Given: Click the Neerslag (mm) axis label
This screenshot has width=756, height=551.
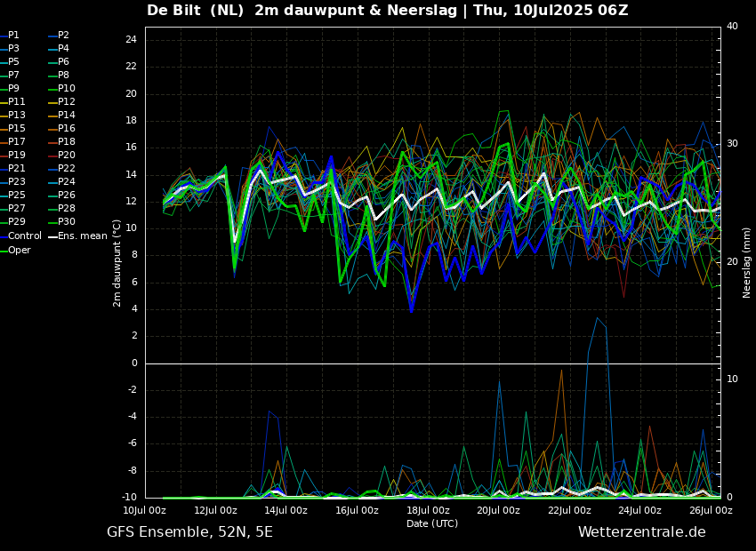Looking at the screenshot, I should point(747,262).
